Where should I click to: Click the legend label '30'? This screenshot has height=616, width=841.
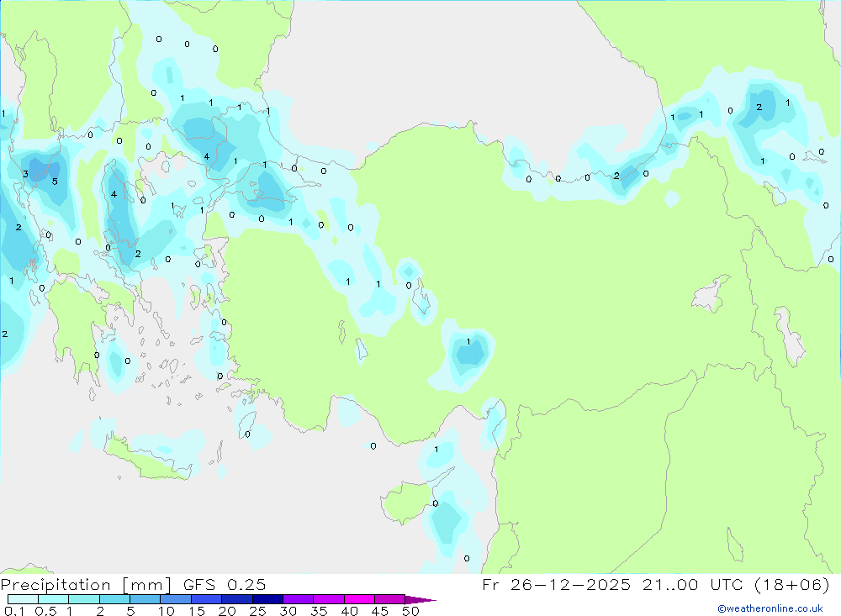[x=288, y=611]
